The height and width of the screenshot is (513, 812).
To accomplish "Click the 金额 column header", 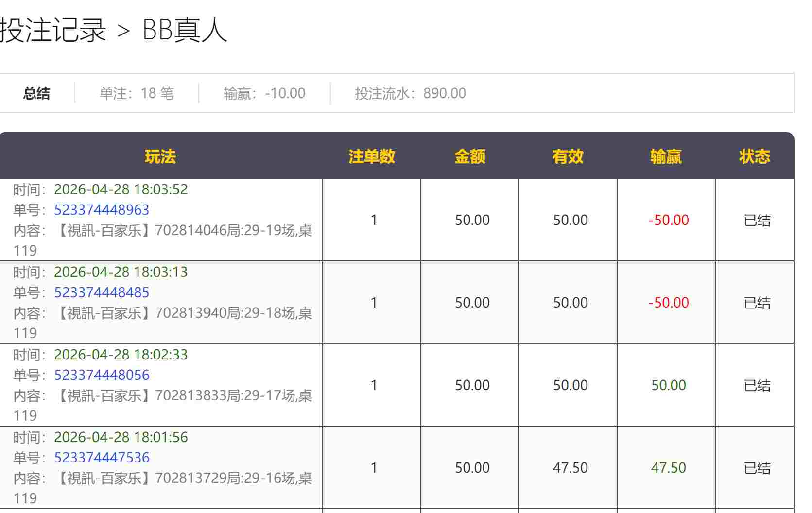I will tap(470, 156).
